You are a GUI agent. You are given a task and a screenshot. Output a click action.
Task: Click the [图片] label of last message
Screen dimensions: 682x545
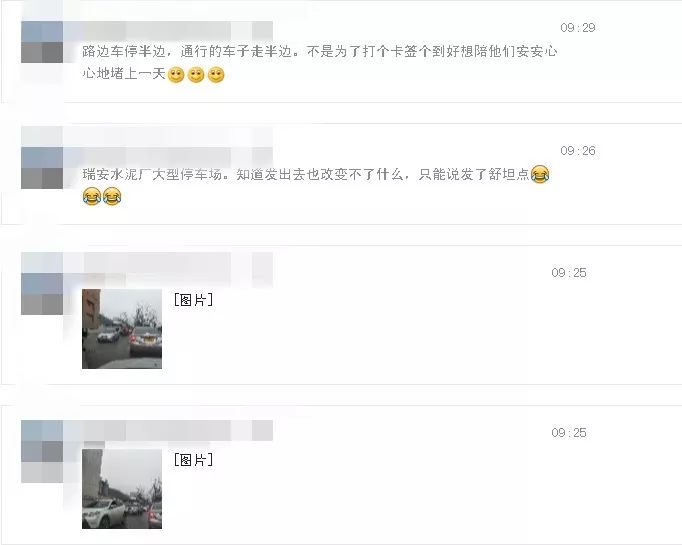[x=193, y=460]
